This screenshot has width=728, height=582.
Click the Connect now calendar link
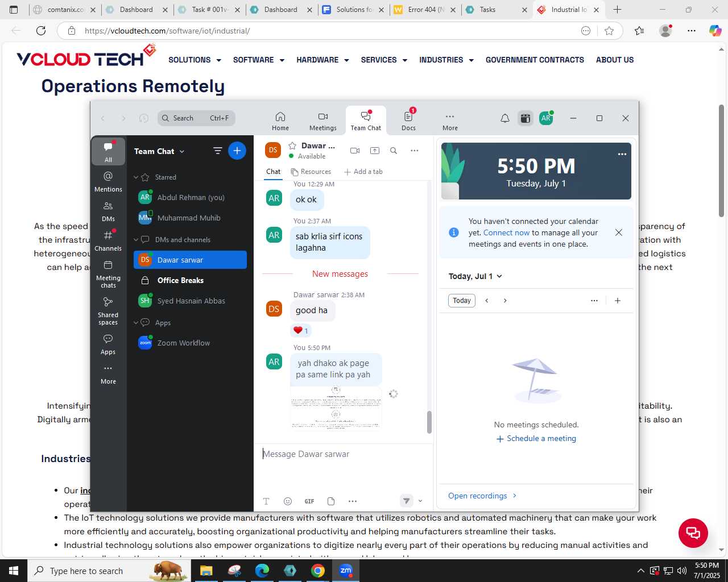point(506,232)
